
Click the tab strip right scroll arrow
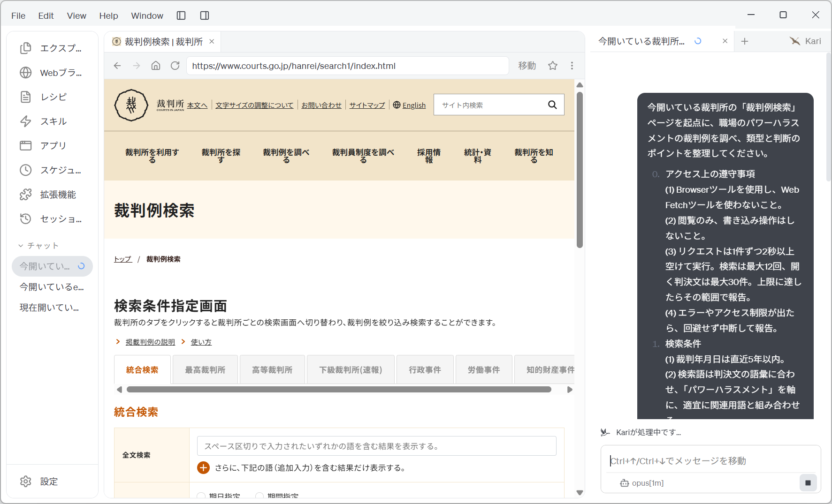570,390
